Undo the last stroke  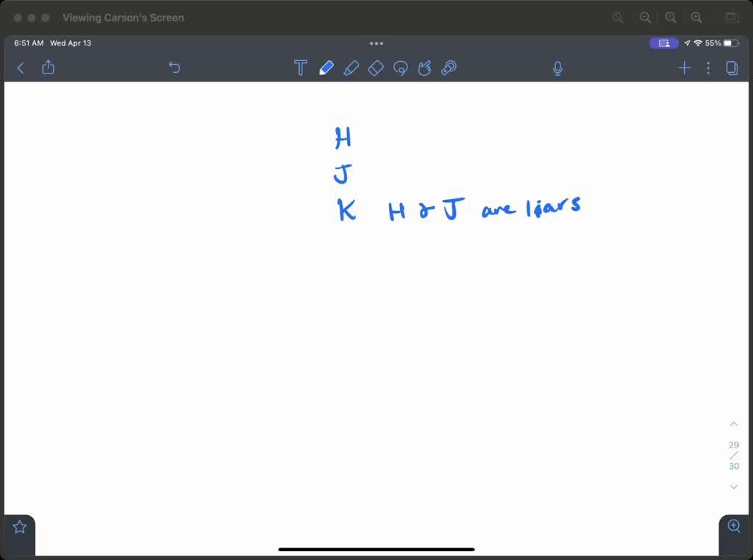point(174,68)
